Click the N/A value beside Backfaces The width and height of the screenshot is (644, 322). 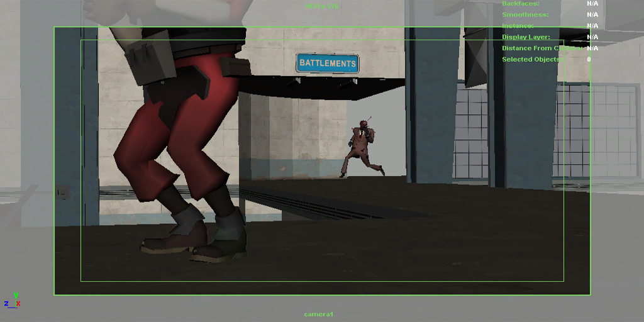(592, 3)
